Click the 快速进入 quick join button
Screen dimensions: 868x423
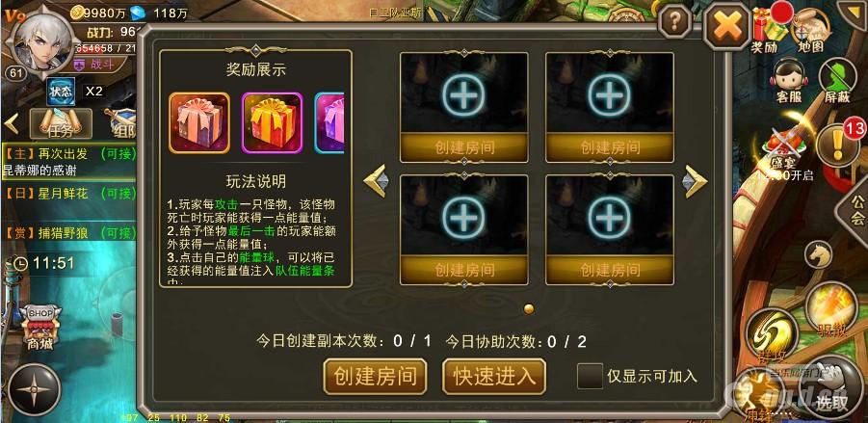point(494,377)
